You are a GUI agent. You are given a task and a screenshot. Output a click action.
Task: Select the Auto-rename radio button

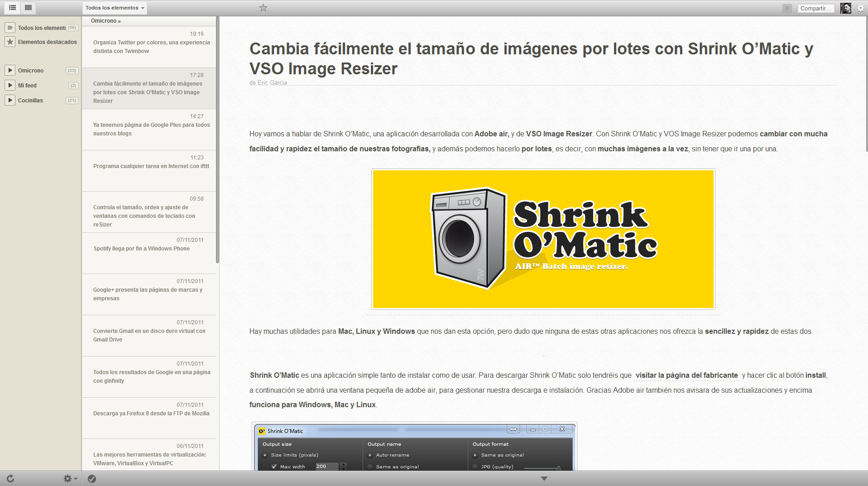369,455
